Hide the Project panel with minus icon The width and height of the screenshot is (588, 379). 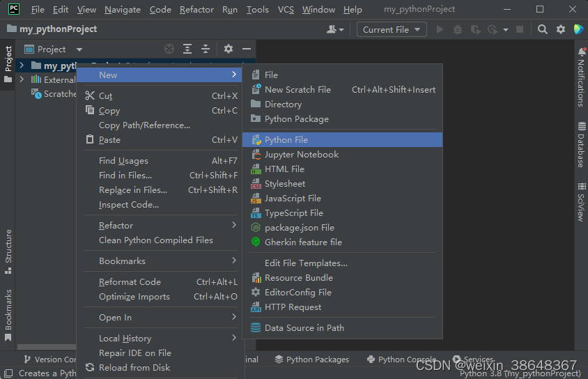(x=247, y=49)
